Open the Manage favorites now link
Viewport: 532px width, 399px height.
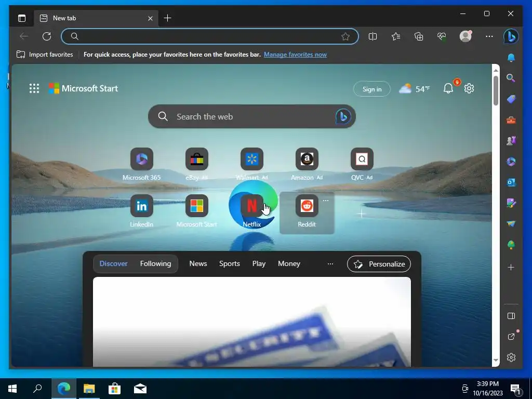(x=295, y=54)
